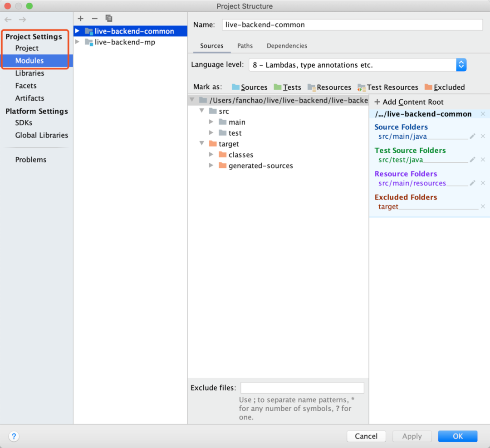The width and height of the screenshot is (490, 448).
Task: Click the copy module icon
Action: (108, 19)
